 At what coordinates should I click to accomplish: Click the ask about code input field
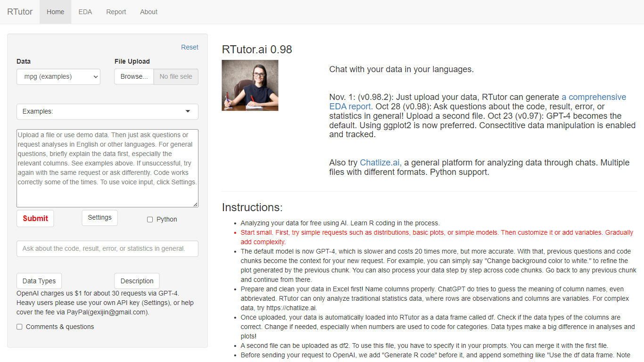coord(107,249)
